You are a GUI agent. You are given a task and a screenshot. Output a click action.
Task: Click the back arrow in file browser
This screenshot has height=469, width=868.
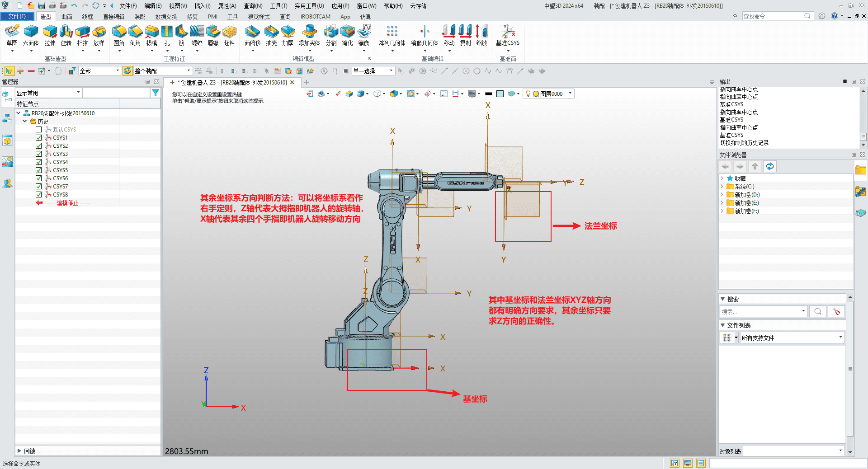tap(726, 166)
